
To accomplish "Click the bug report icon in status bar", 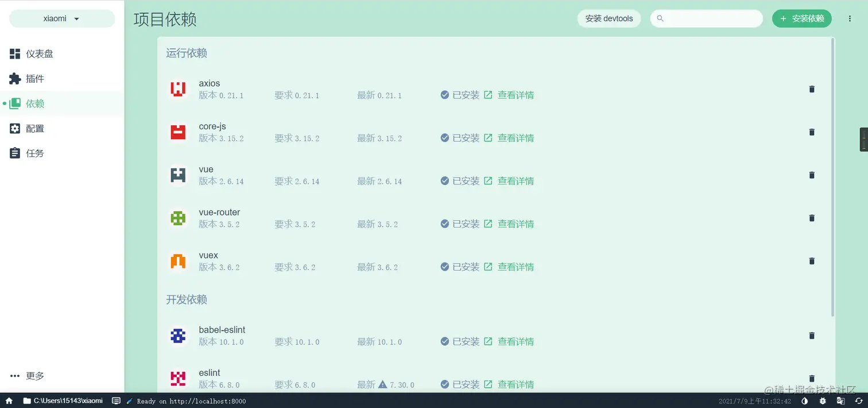I will 823,401.
